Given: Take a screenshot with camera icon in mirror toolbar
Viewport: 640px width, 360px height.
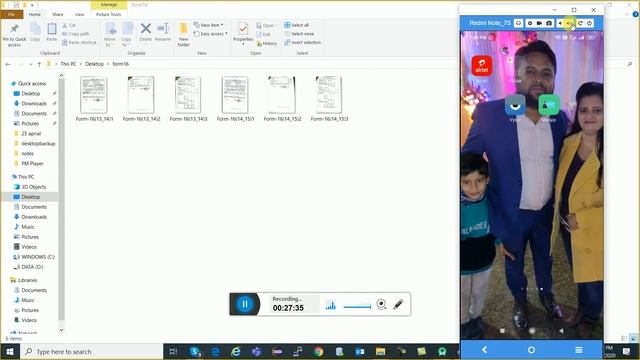Looking at the screenshot, I should pyautogui.click(x=549, y=23).
